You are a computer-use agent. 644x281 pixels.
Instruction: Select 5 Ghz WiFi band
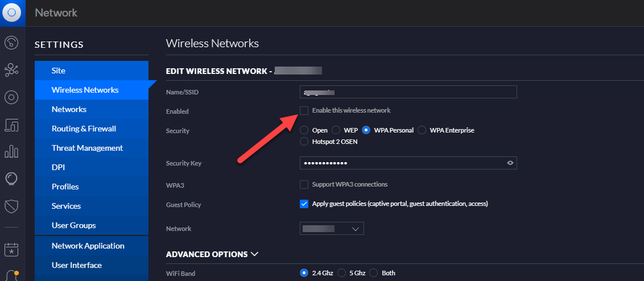pos(342,273)
